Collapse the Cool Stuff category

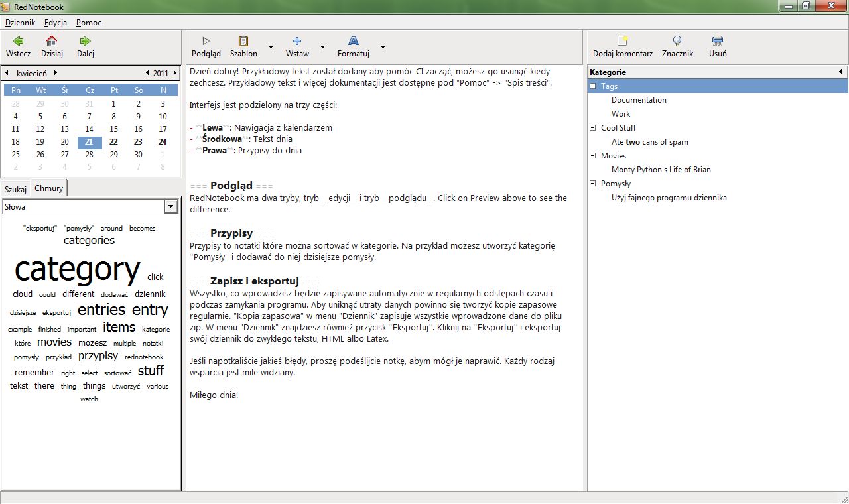click(592, 127)
